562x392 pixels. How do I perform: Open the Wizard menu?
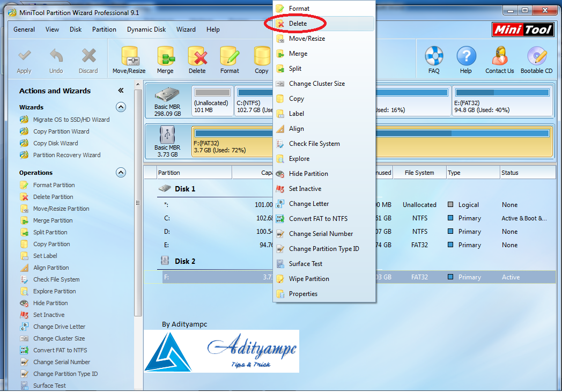click(x=186, y=29)
